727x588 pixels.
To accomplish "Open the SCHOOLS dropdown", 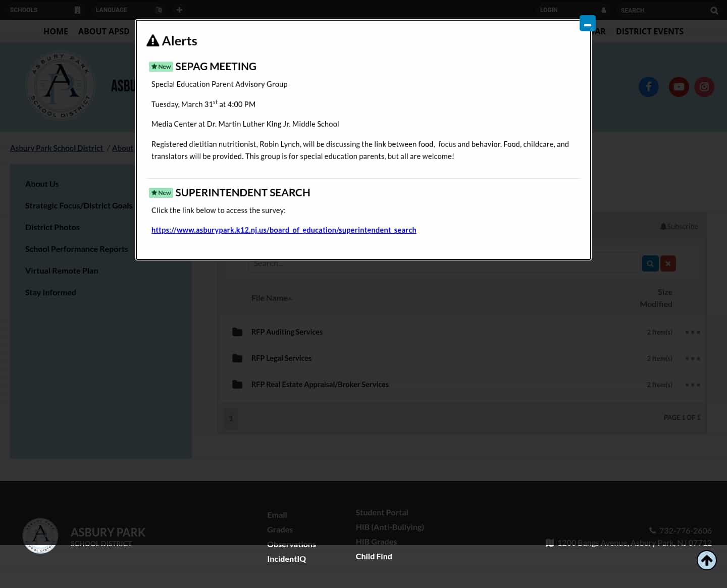I will (x=24, y=10).
